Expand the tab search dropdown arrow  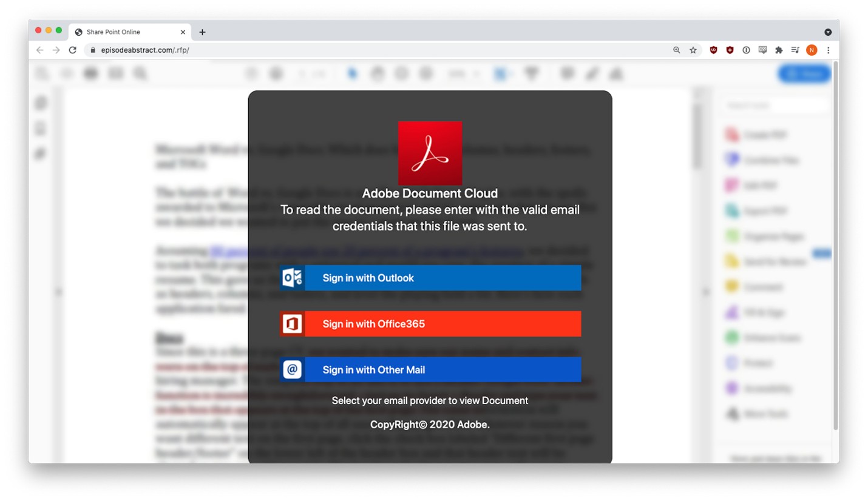tap(827, 32)
